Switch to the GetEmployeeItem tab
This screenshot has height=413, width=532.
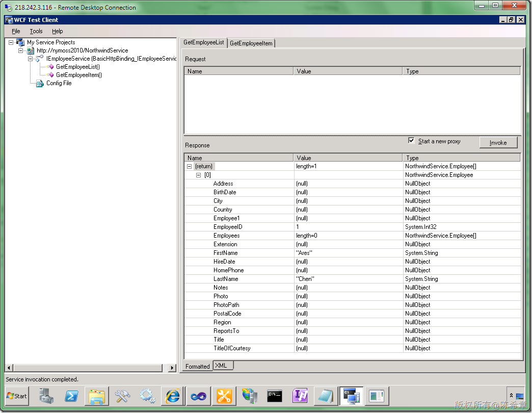pos(251,43)
